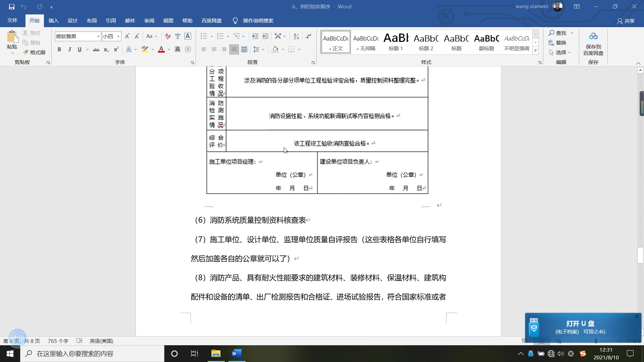Switch to the Insert tab

pos(53,20)
